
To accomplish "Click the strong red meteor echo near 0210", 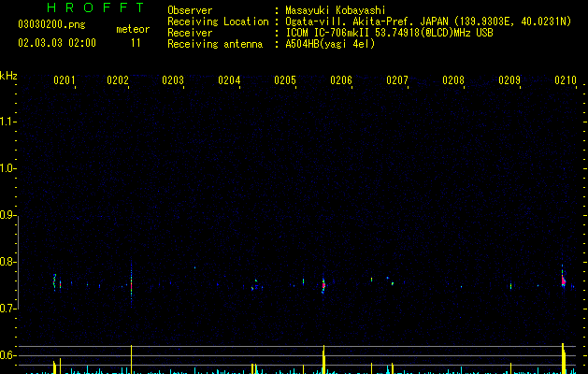I will [x=564, y=280].
